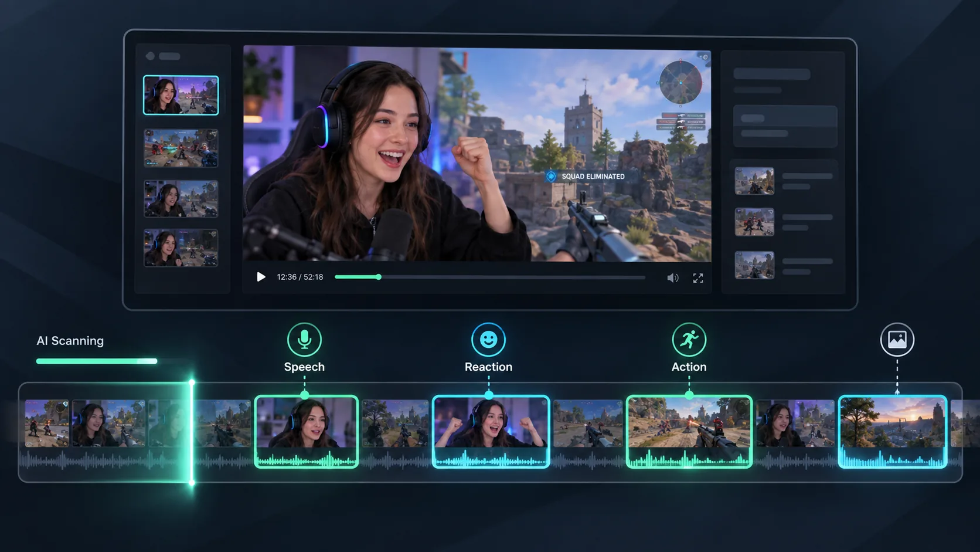Click the AI Scanning label

pos(70,341)
